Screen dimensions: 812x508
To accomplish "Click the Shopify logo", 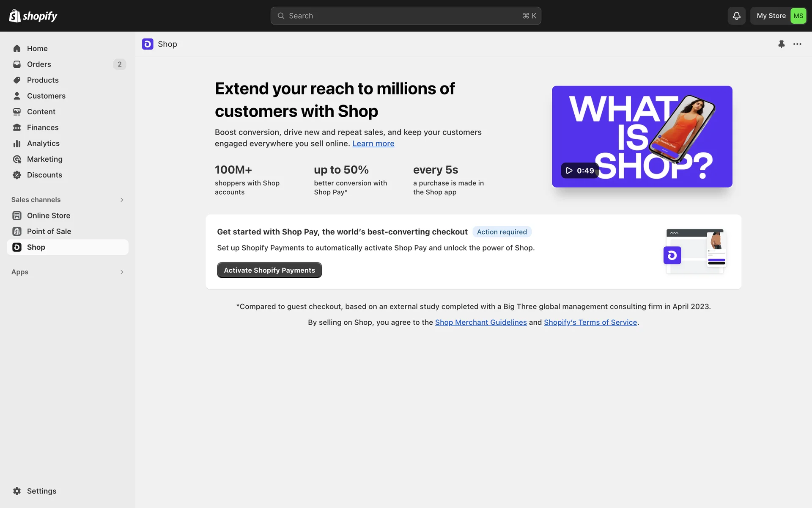I will (x=33, y=16).
